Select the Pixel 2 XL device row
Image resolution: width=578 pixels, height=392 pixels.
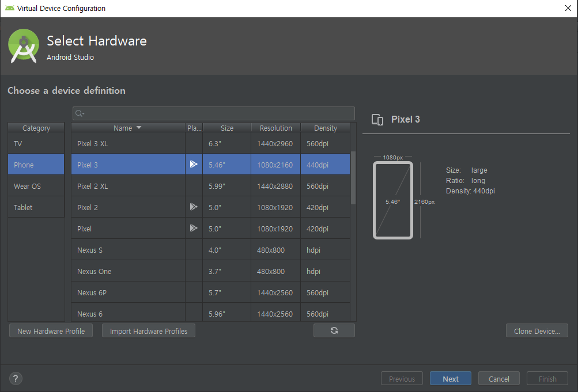[210, 186]
